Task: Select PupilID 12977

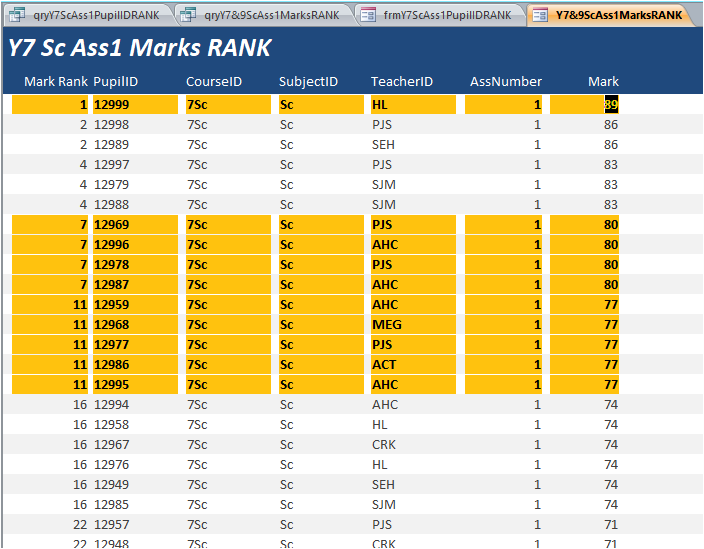Action: tap(135, 344)
